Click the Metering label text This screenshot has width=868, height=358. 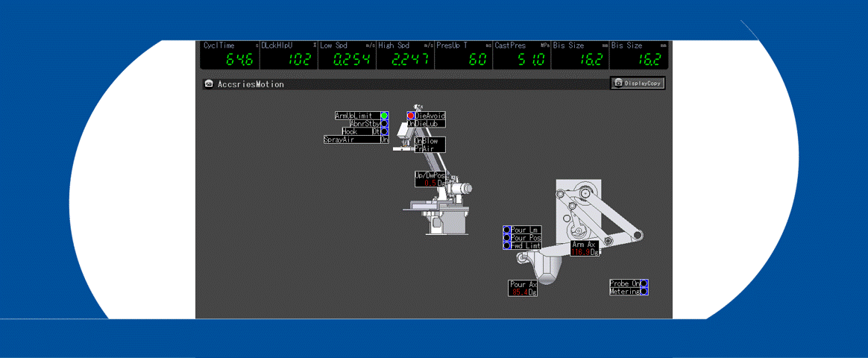click(x=624, y=291)
